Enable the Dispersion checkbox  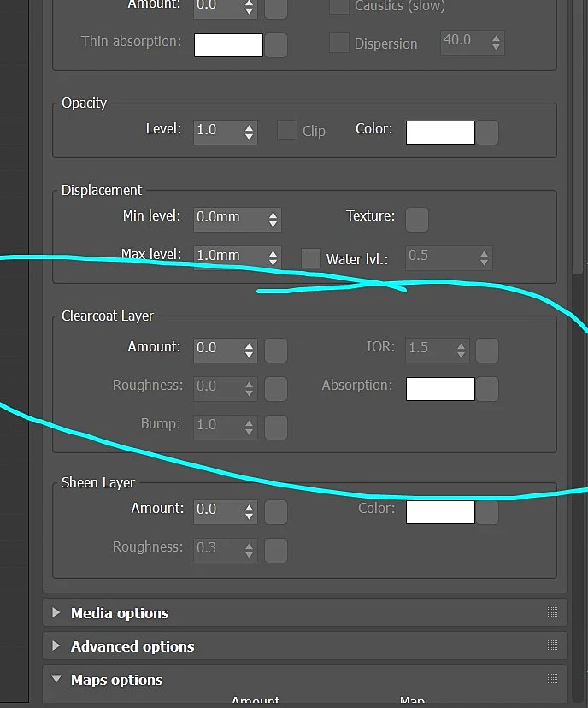(x=339, y=44)
